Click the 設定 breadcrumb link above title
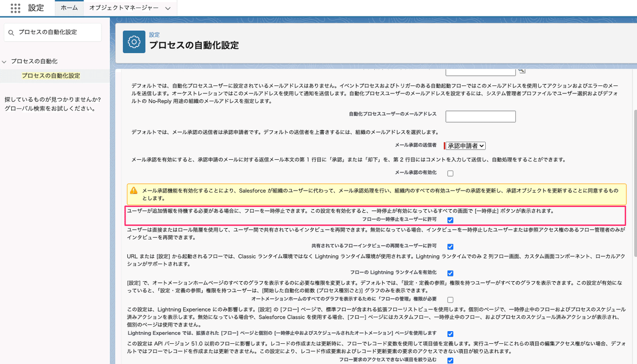637x364 pixels. click(x=154, y=34)
